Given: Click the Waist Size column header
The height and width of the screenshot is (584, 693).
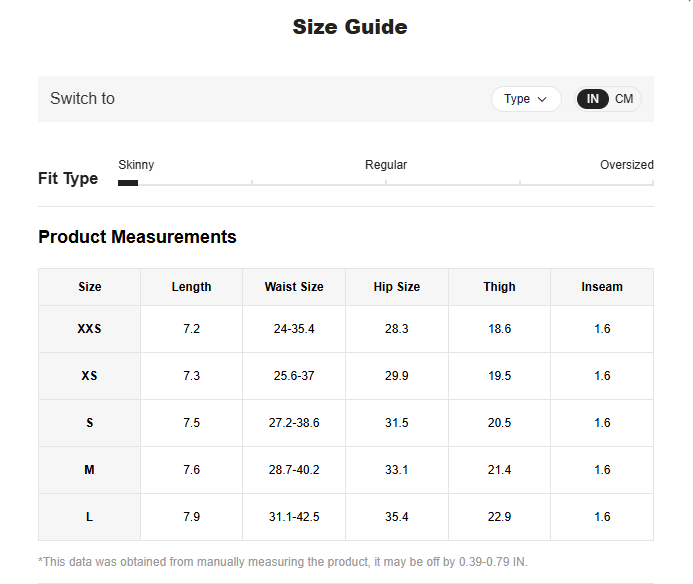Looking at the screenshot, I should coord(294,287).
